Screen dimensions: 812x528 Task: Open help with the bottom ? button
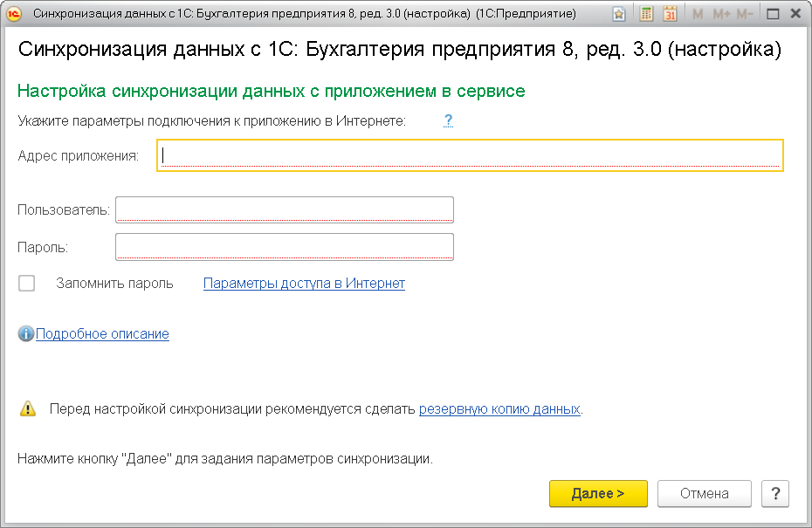[775, 493]
